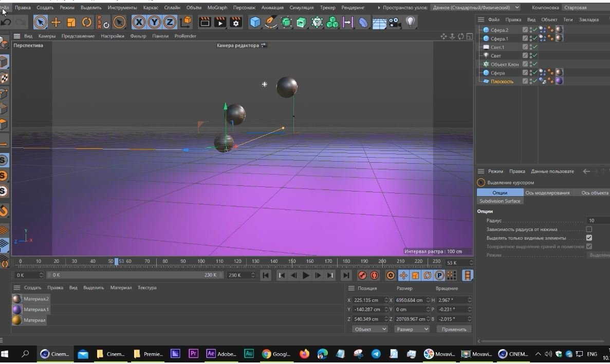Open Edit Render Settings gear icon
610x364 pixels.
point(235,22)
